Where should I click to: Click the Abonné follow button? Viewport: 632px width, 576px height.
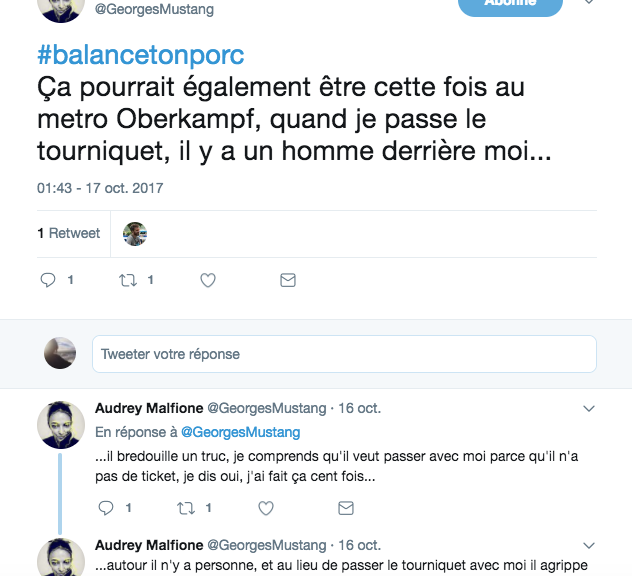(x=509, y=4)
